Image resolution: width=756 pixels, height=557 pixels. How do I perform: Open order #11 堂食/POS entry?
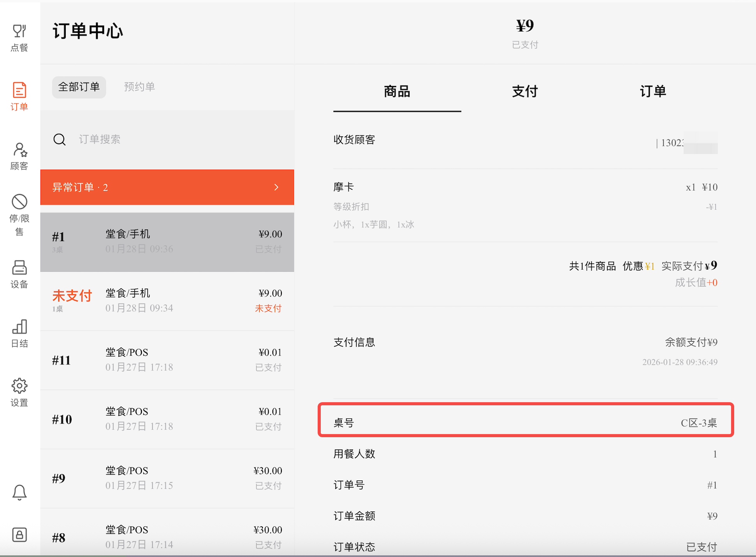167,360
